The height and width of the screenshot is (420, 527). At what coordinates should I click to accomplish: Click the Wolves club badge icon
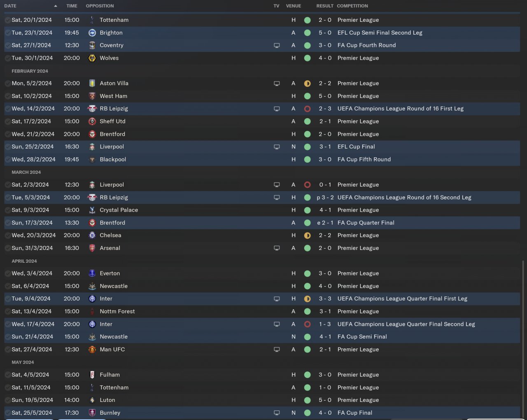(92, 58)
